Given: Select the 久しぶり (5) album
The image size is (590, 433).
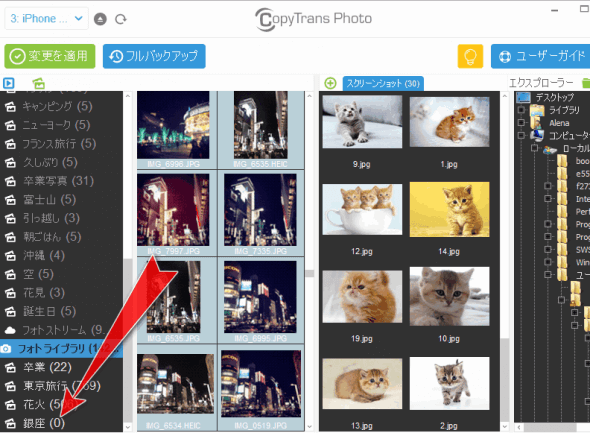Looking at the screenshot, I should click(61, 163).
